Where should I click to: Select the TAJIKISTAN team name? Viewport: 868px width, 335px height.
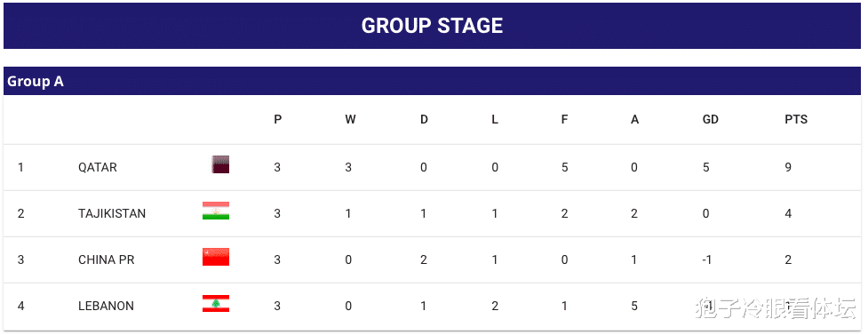point(112,214)
